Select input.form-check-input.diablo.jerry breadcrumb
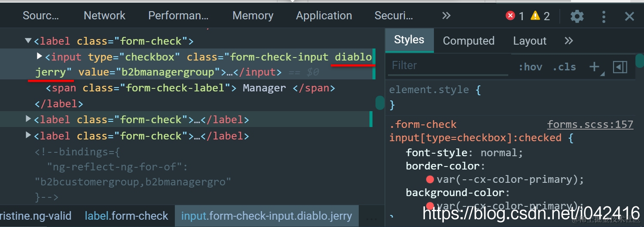The width and height of the screenshot is (644, 227). (266, 216)
